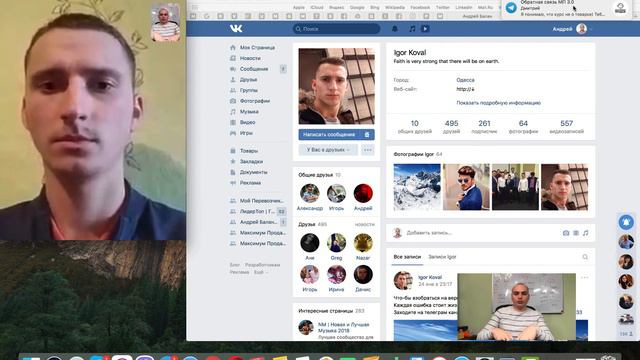Open the snowy mountains photo thumbnail

click(417, 187)
